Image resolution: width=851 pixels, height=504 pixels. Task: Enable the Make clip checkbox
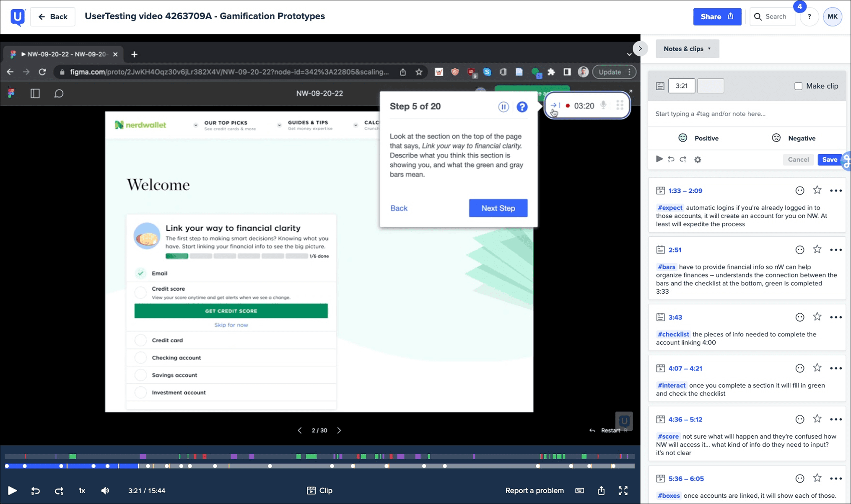(798, 86)
